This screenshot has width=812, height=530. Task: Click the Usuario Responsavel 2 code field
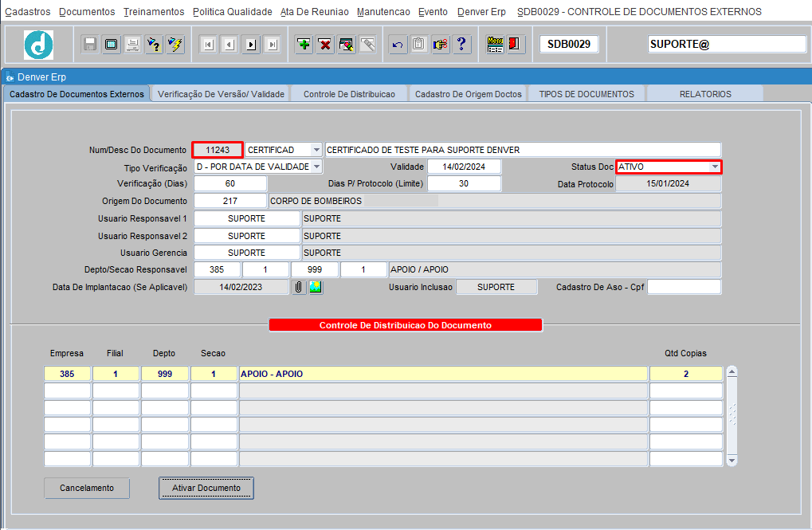246,236
